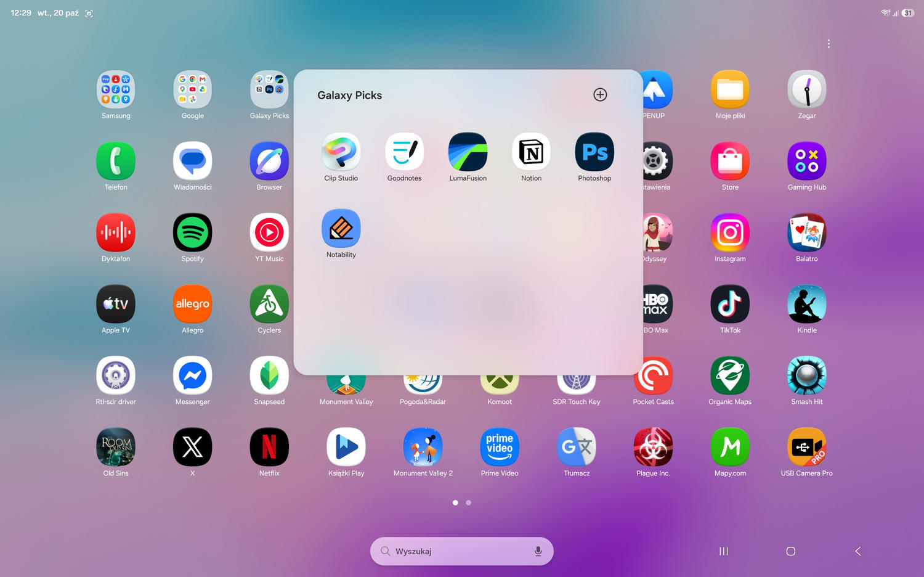This screenshot has width=924, height=577.
Task: Open LumaFusion video editor
Action: [x=468, y=152]
